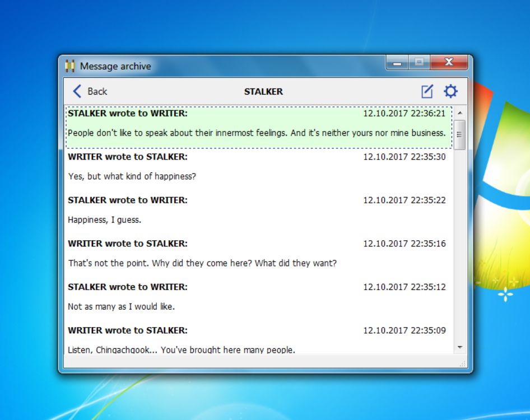
Task: Click timestamp 12.10.2017 22:35:09
Action: (405, 330)
